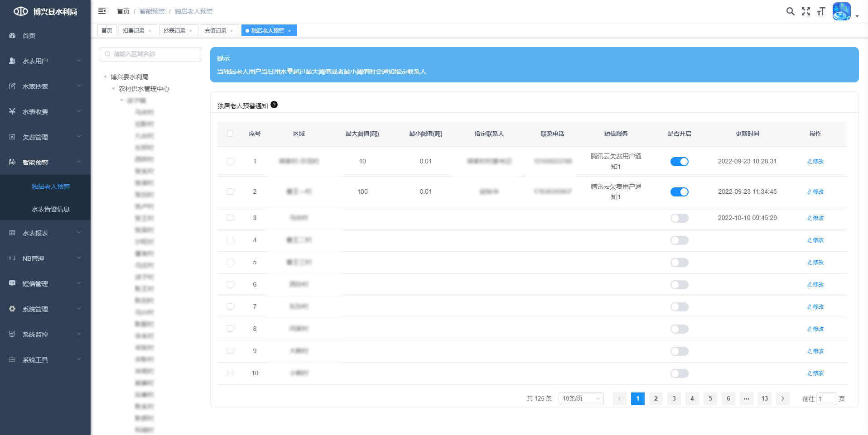Image resolution: width=868 pixels, height=435 pixels.
Task: Close the 扣费记录 tab
Action: point(149,31)
